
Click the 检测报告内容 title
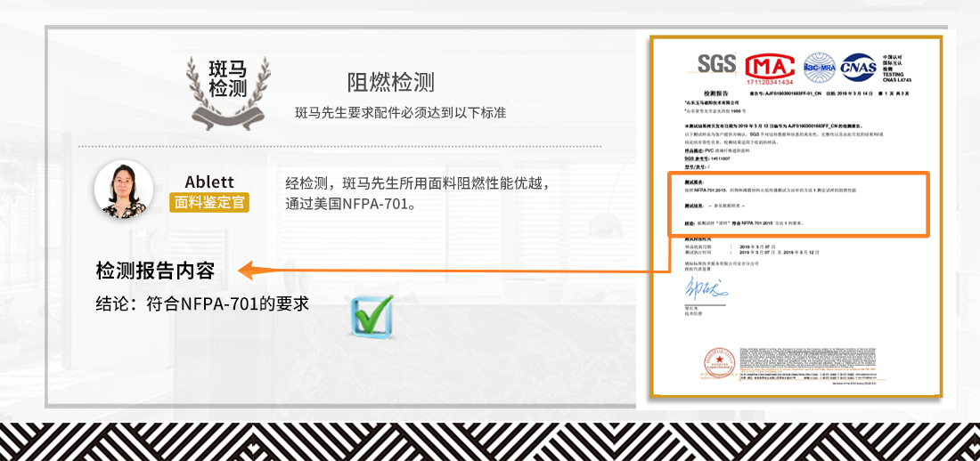pyautogui.click(x=155, y=270)
